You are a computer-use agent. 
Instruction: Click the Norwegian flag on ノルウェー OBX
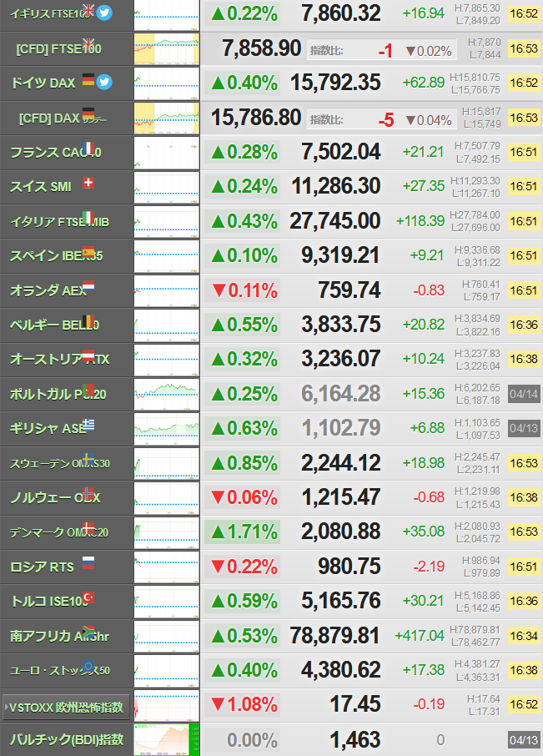pyautogui.click(x=88, y=493)
